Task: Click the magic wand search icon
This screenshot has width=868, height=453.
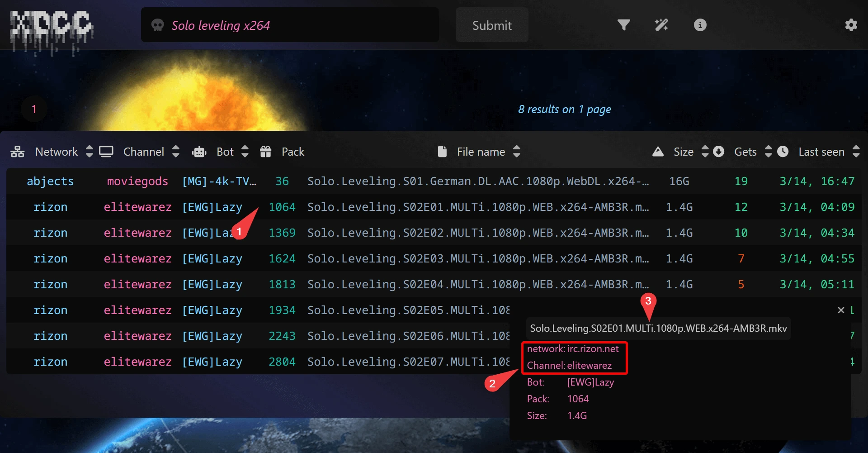Action: [661, 25]
